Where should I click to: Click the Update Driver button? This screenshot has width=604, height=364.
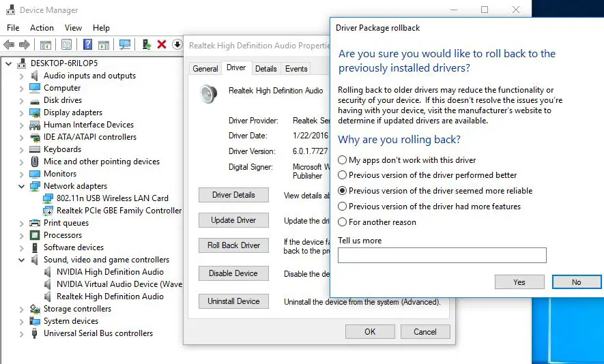click(x=233, y=220)
